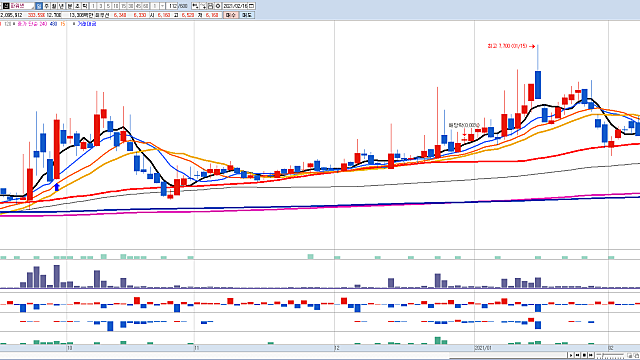This screenshot has width=640, height=360.
Task: Click the blue 매도 sell button
Action: (247, 15)
